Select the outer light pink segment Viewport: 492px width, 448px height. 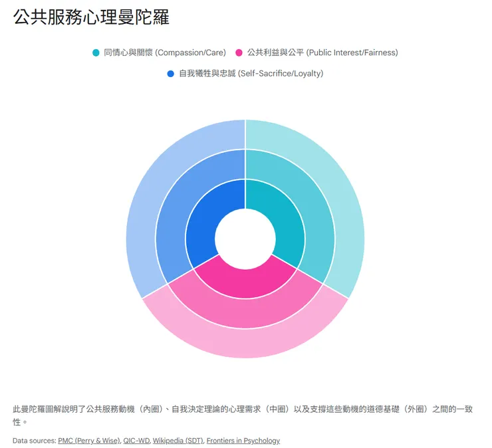pyautogui.click(x=245, y=344)
